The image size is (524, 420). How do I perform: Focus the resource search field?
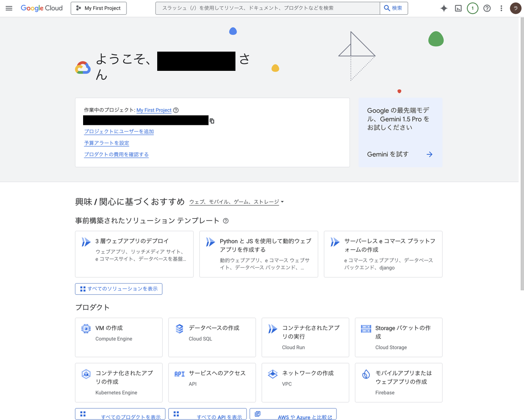(268, 8)
